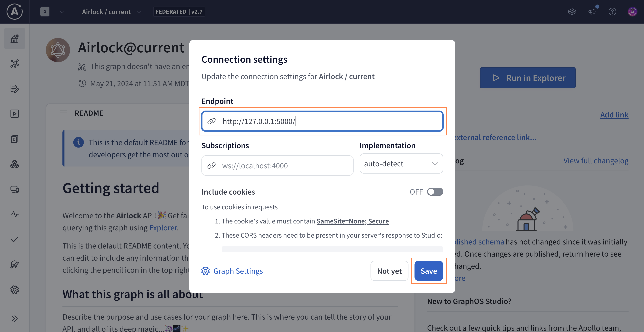Viewport: 644px width, 332px height.
Task: Open the Apollo account avatar menu
Action: [633, 12]
